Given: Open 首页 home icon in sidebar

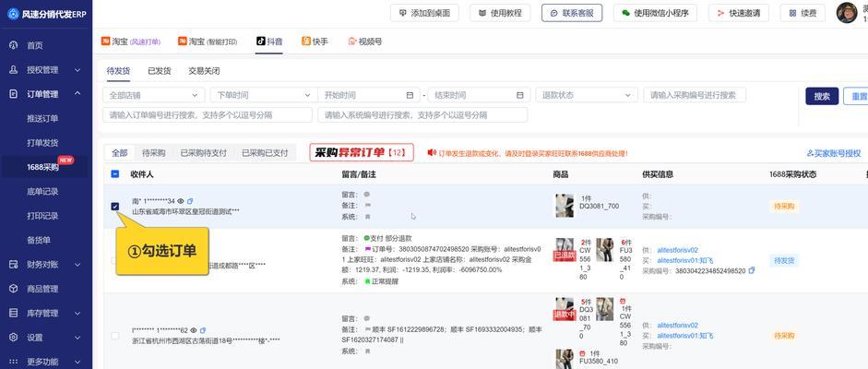Looking at the screenshot, I should click(14, 45).
